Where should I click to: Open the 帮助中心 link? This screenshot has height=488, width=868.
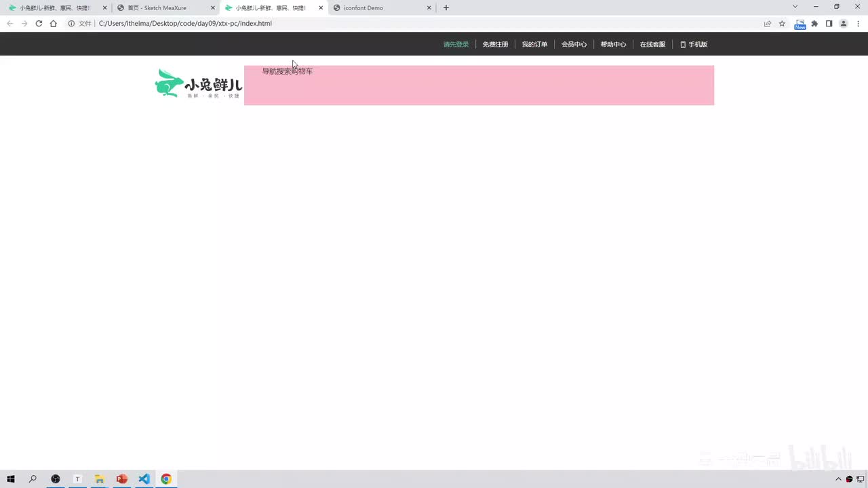[x=613, y=45]
